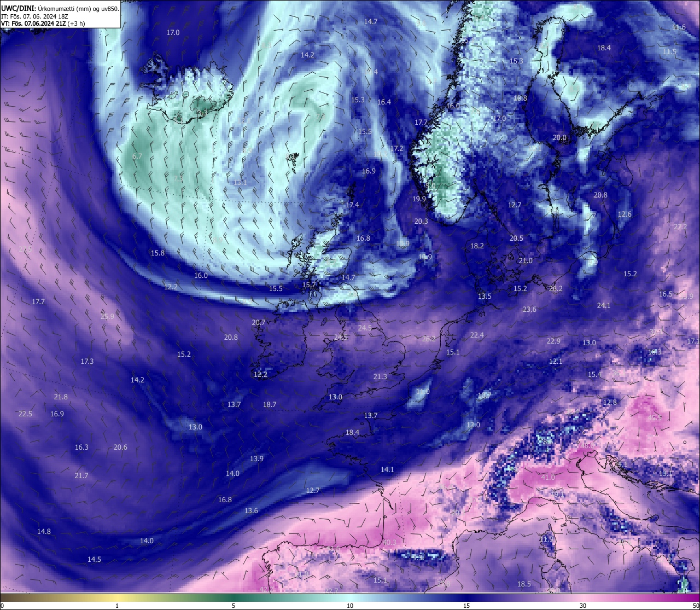Screen dimensions: 700x610
Task: Click the map value 20.5
Action: (x=516, y=238)
